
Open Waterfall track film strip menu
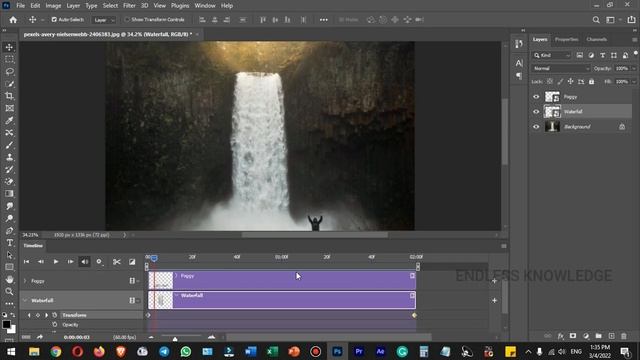pos(134,300)
